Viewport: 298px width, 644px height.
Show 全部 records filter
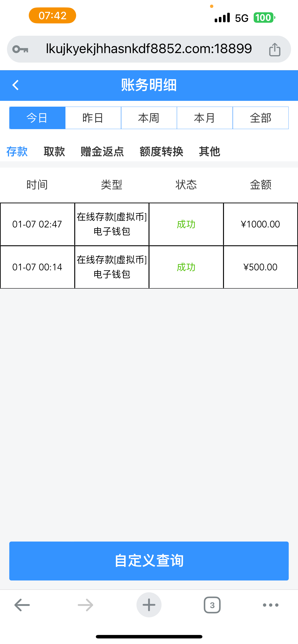click(x=260, y=118)
